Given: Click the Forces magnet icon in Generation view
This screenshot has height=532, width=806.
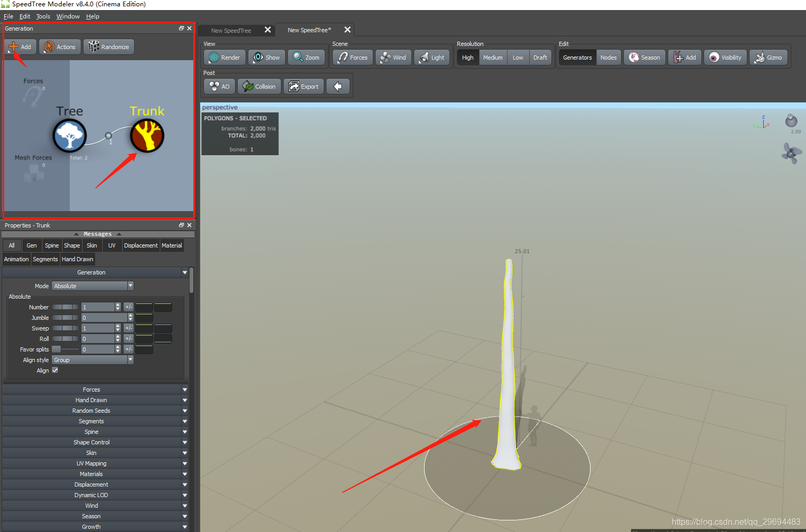Looking at the screenshot, I should [x=32, y=97].
